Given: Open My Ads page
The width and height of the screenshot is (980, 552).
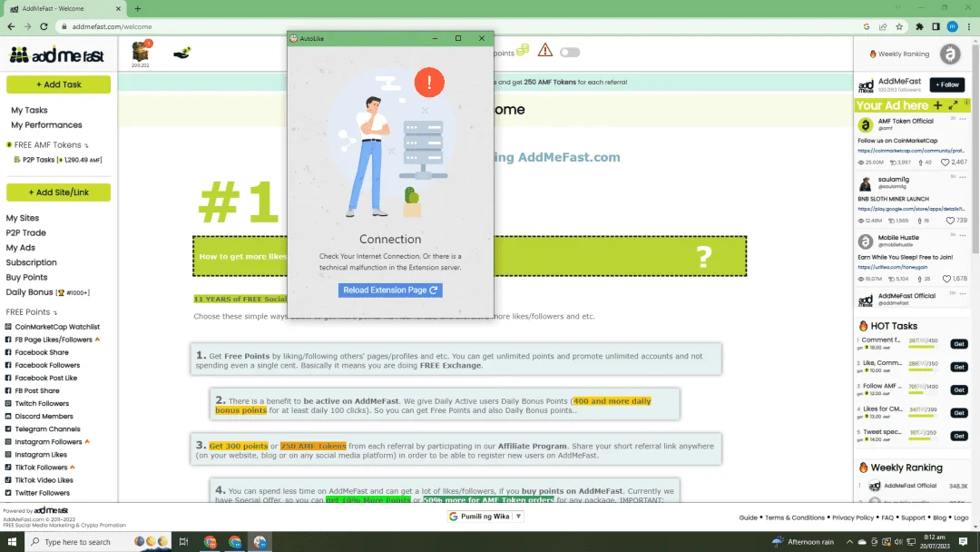Looking at the screenshot, I should [21, 248].
